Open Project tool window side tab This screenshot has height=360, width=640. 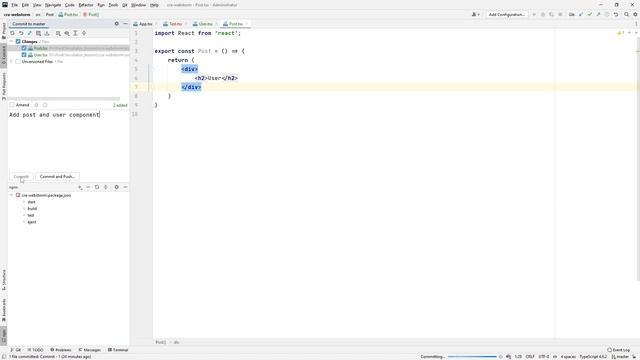[4, 31]
